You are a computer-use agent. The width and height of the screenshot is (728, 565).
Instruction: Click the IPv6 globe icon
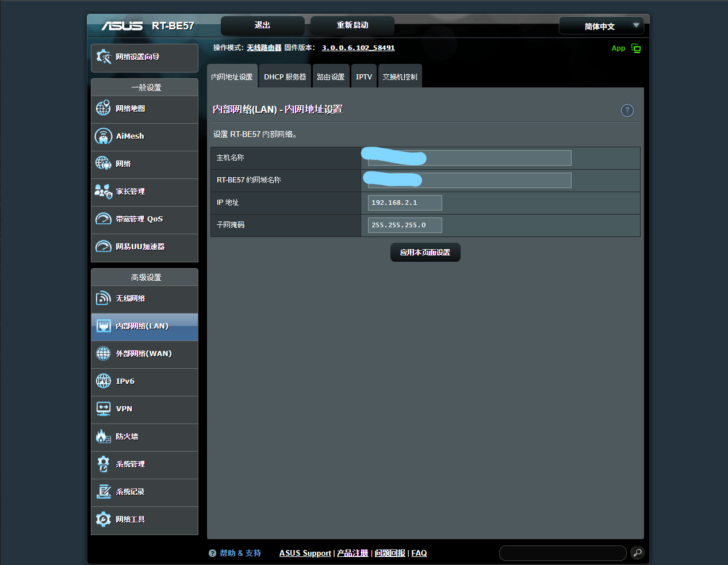(104, 381)
